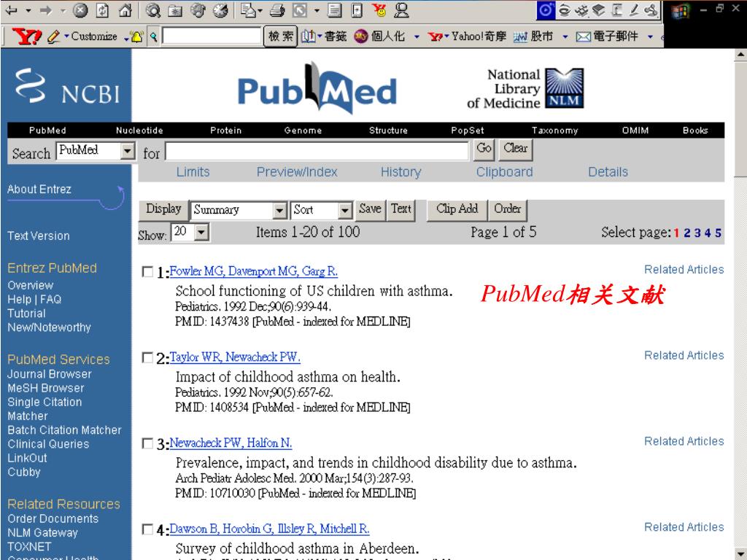
Task: Open the Nucleotide database tab
Action: coord(139,131)
